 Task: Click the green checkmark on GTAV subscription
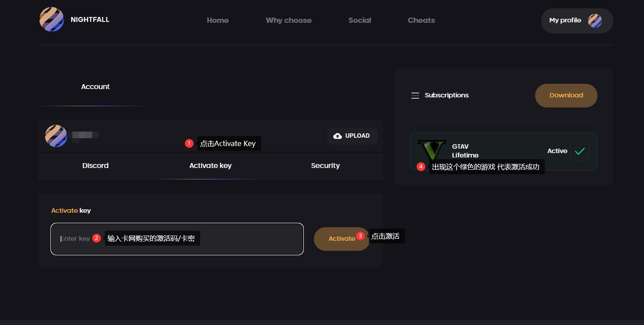(579, 151)
